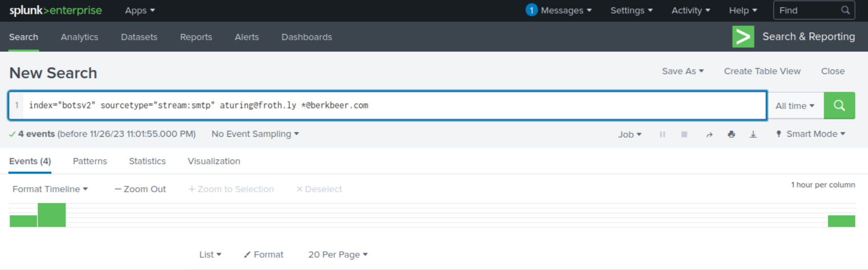Run search with green magnifier button

839,105
